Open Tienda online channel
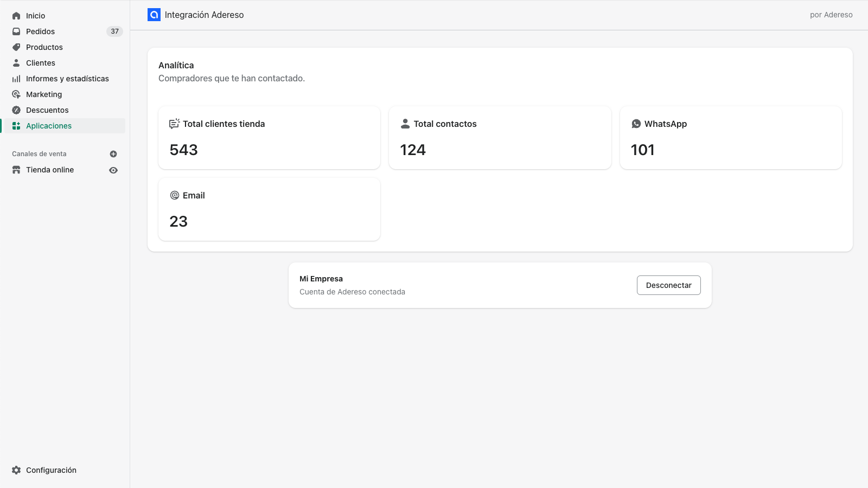This screenshot has height=488, width=868. click(50, 170)
